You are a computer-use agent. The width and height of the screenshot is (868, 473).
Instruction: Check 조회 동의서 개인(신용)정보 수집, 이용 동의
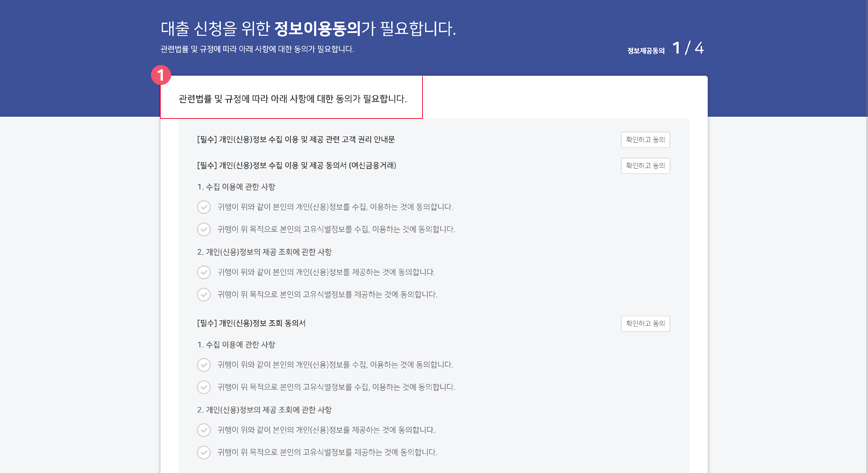204,365
